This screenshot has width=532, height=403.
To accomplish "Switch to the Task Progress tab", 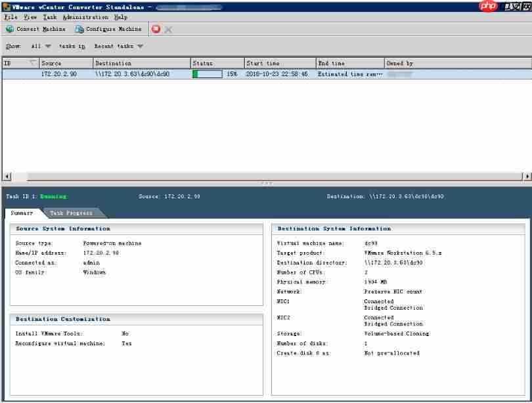I will tap(71, 213).
